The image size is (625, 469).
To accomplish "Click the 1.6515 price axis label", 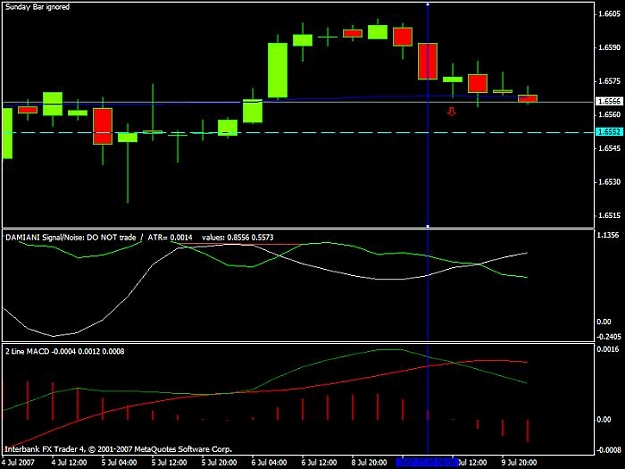I will (609, 216).
